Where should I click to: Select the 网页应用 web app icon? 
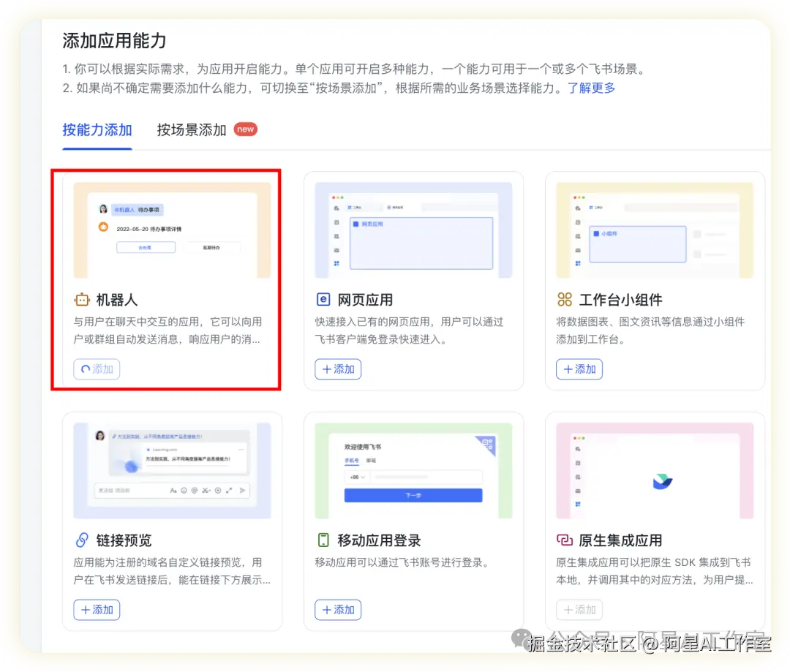tap(323, 299)
